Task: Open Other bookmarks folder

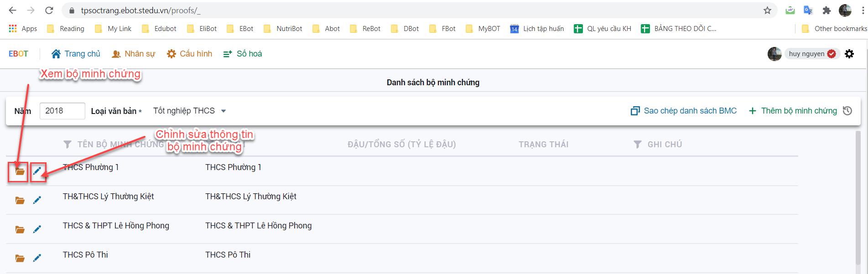Action: (x=834, y=29)
